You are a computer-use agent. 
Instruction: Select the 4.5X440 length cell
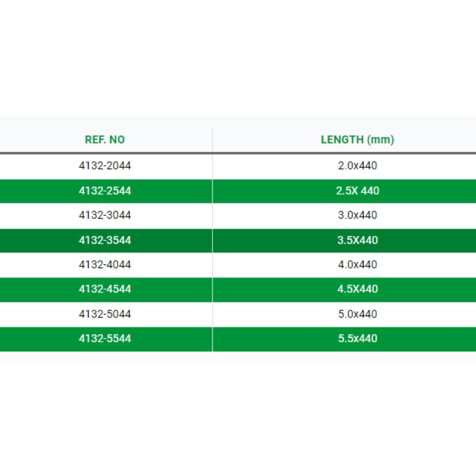[357, 289]
